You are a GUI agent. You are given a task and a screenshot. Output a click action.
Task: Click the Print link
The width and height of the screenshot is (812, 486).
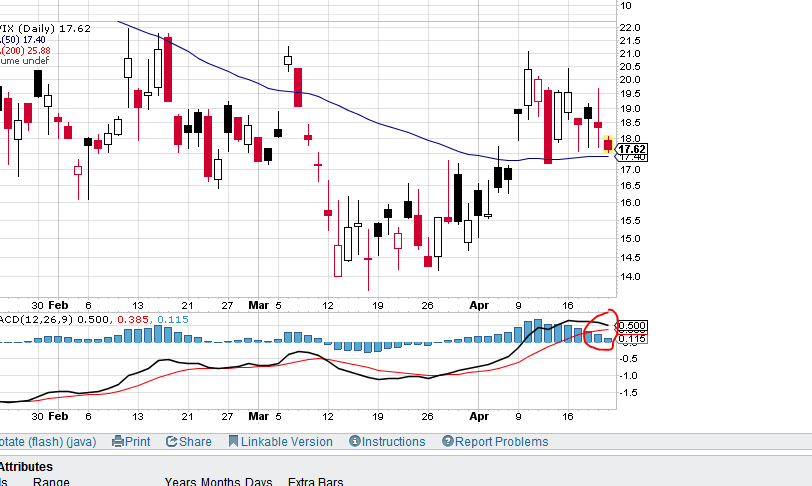point(137,441)
